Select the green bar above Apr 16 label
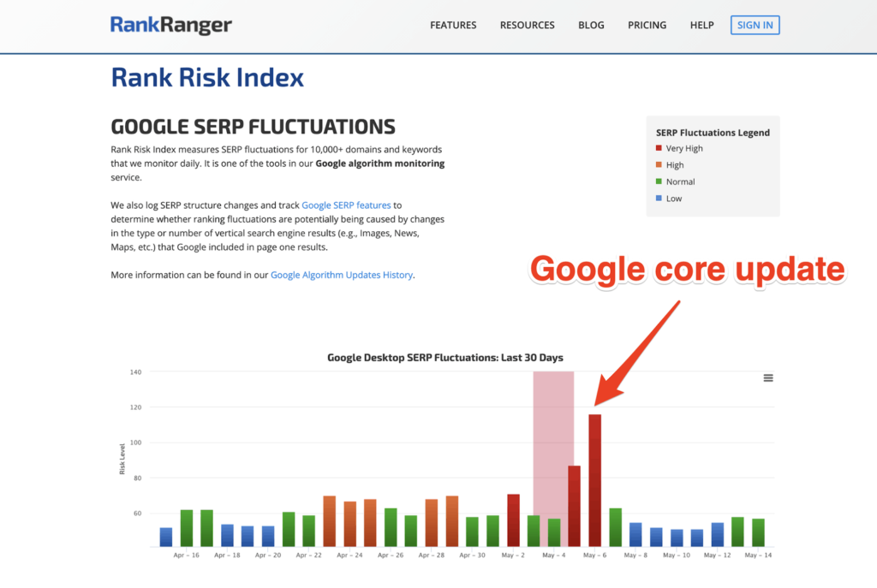This screenshot has height=588, width=877. coord(186,528)
